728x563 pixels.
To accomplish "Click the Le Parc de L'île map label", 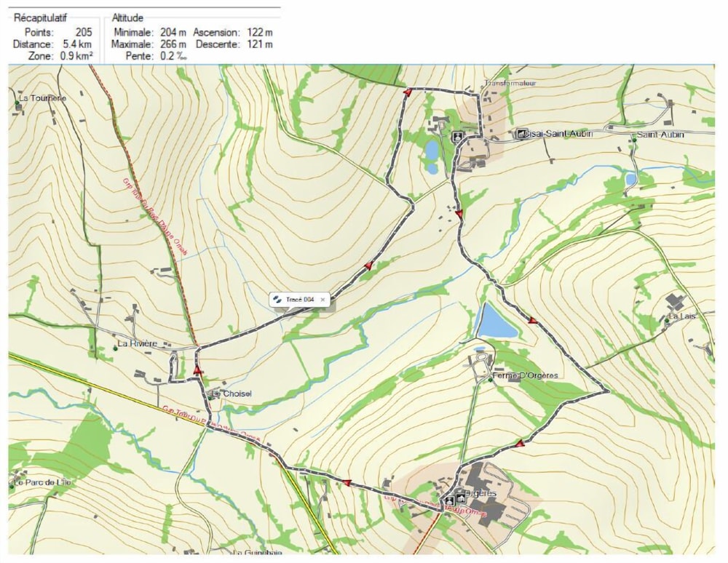I will [x=42, y=482].
